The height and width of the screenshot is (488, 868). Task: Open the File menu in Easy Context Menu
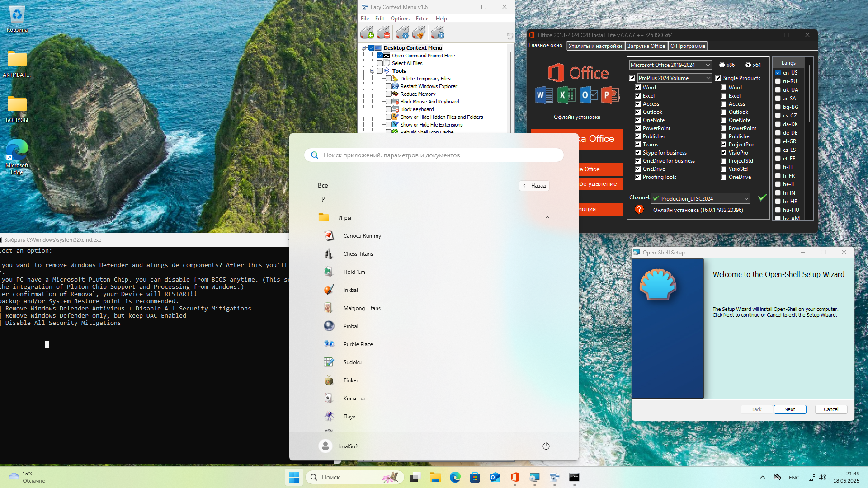[365, 19]
